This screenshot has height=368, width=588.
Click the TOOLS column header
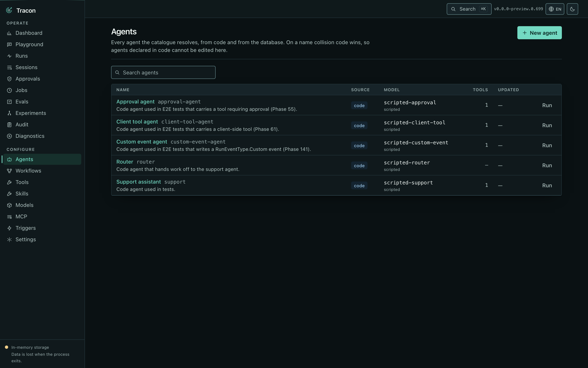[x=480, y=90]
